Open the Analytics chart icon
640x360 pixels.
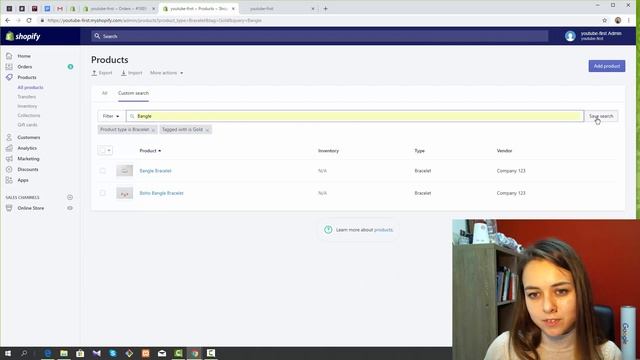click(9, 148)
